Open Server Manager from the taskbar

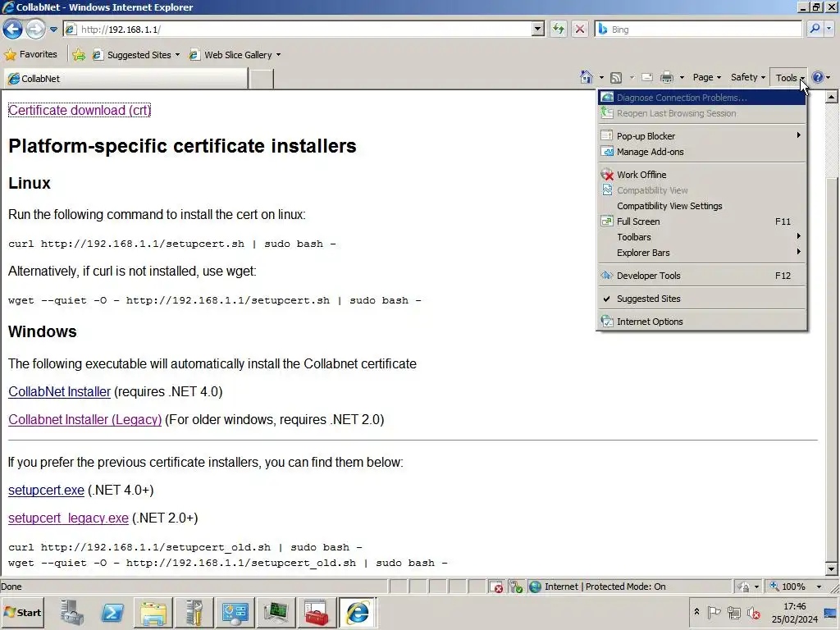click(x=71, y=613)
